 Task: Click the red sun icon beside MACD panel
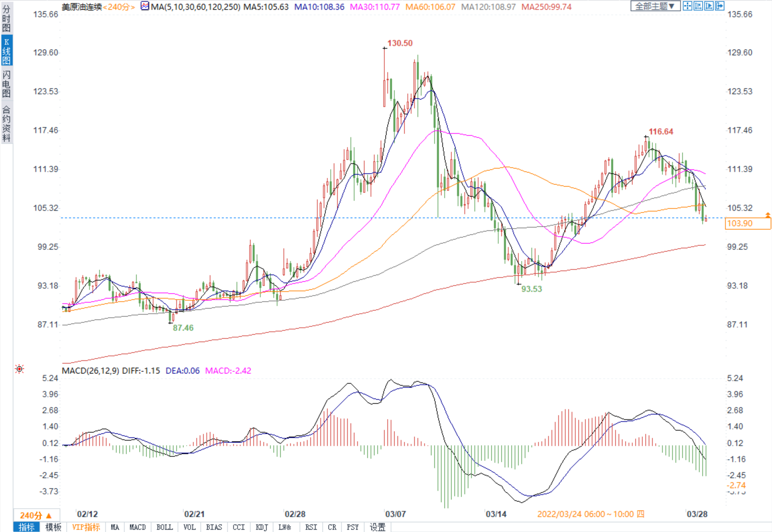click(19, 369)
